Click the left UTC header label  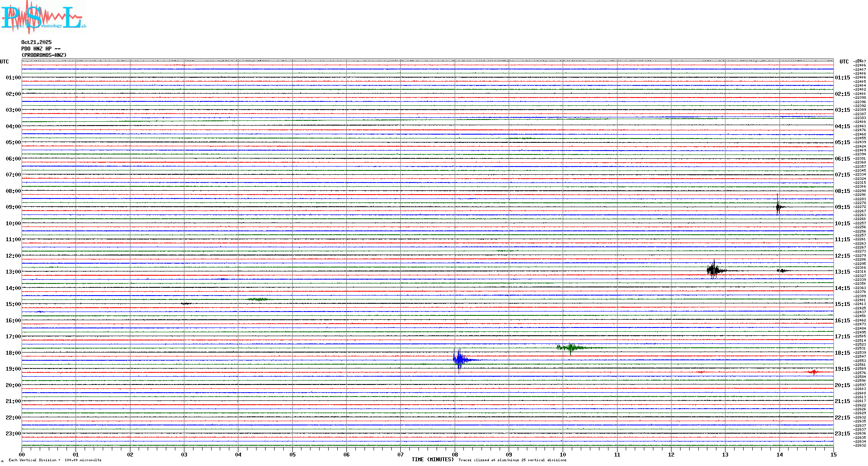(4, 62)
